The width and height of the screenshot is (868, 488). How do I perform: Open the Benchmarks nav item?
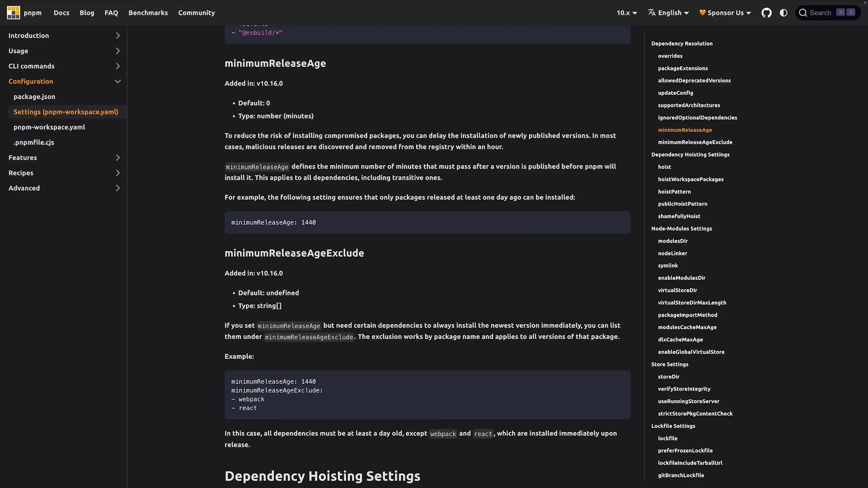coord(148,13)
